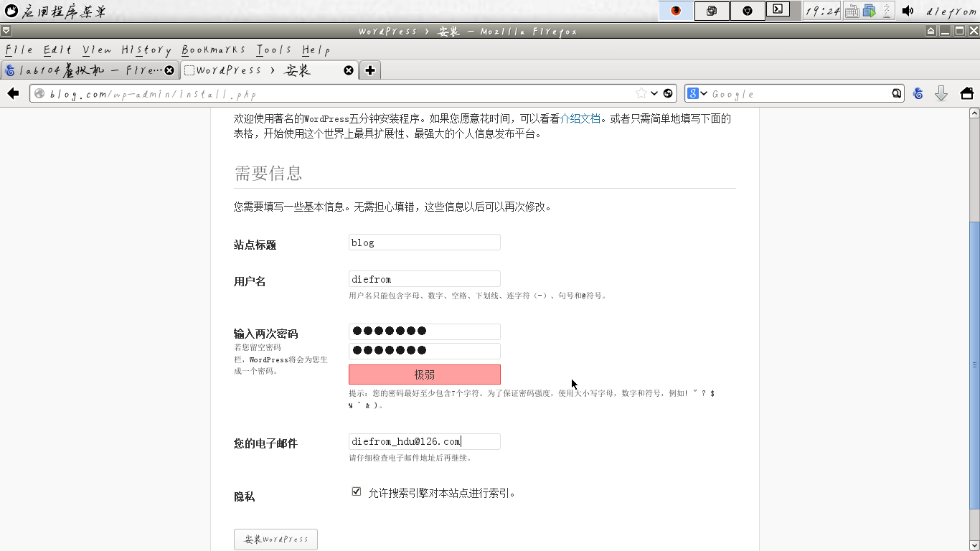The height and width of the screenshot is (551, 980).
Task: Click the blue windows tray icon with green arrow
Action: click(x=870, y=11)
